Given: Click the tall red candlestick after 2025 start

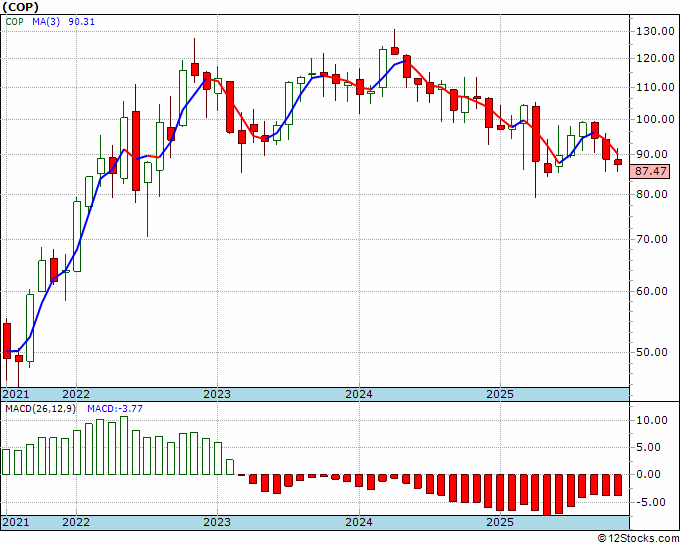Looking at the screenshot, I should pos(536,134).
